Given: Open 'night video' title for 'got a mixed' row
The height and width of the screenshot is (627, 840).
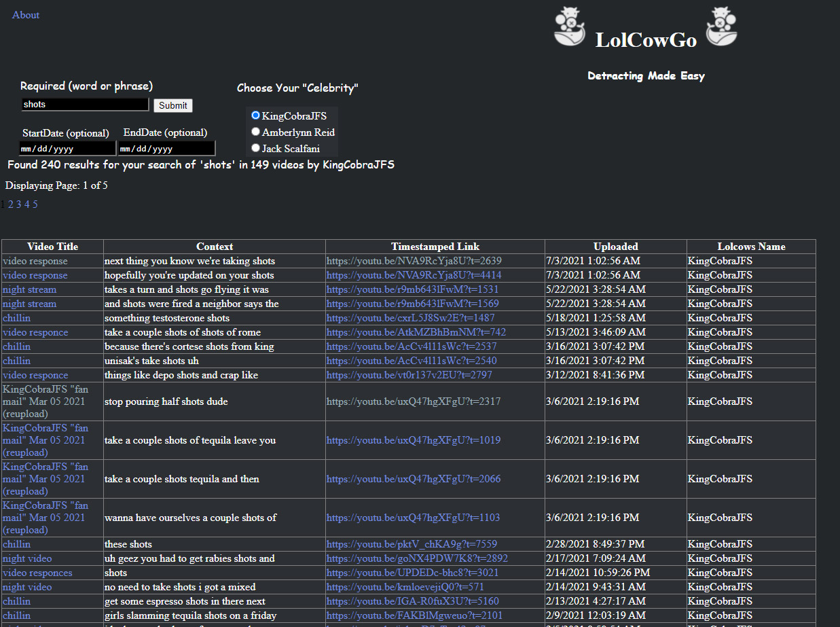Looking at the screenshot, I should click(x=27, y=587).
